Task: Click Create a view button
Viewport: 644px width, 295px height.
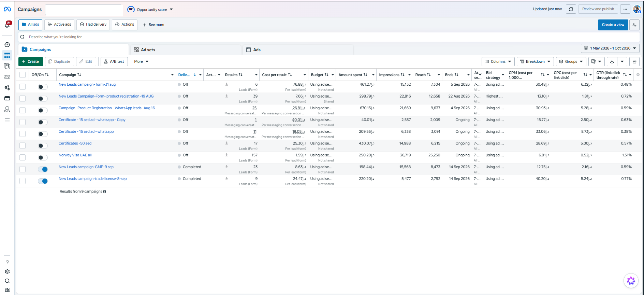Action: tap(613, 25)
